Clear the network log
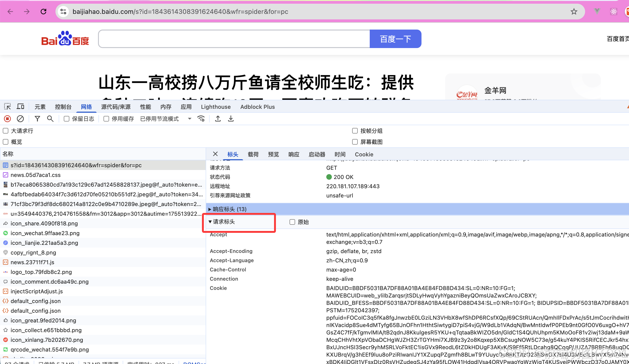629x364 pixels. pos(20,119)
